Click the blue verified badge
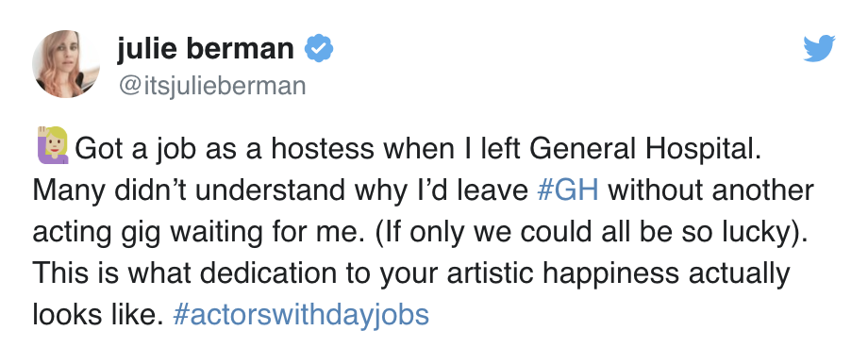 pos(320,48)
